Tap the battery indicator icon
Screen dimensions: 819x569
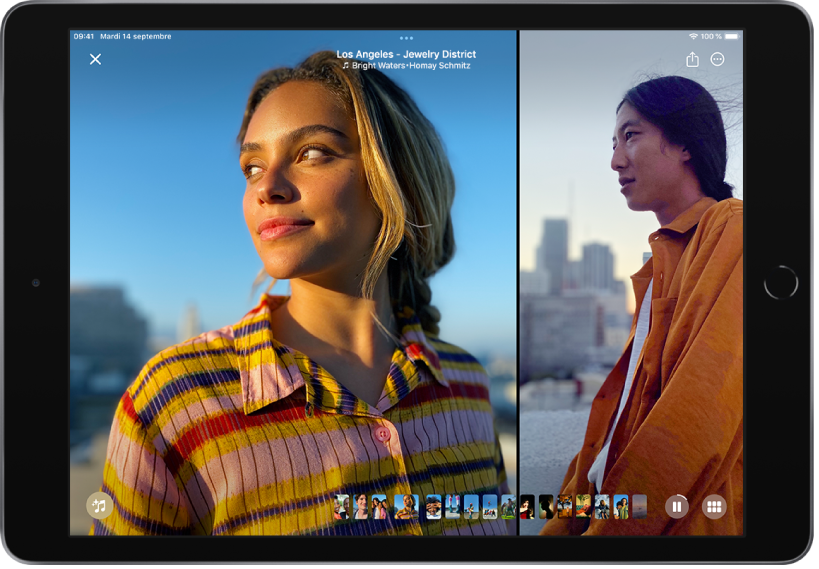(732, 36)
